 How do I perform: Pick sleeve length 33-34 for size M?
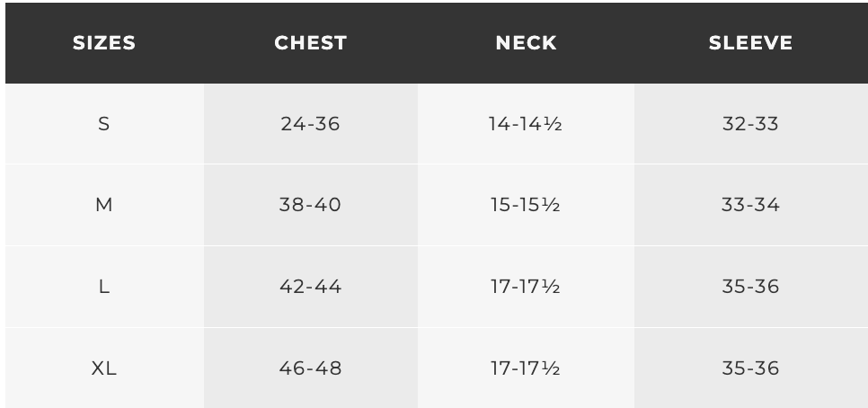click(x=750, y=205)
